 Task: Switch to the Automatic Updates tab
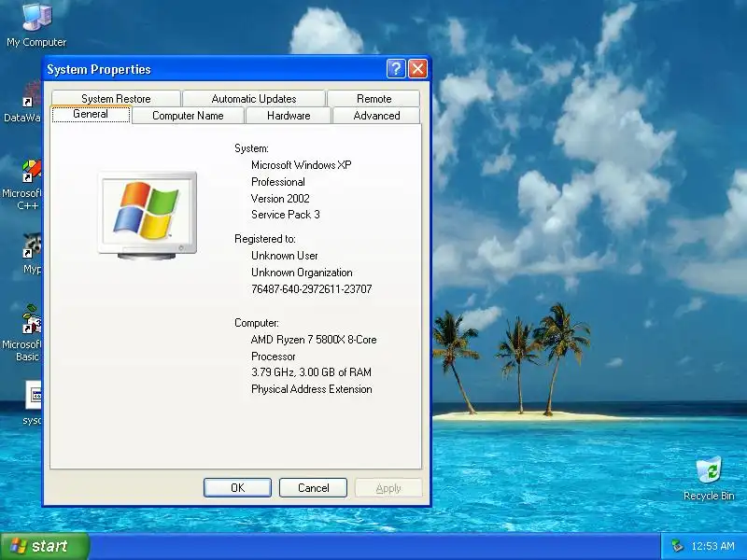click(254, 99)
